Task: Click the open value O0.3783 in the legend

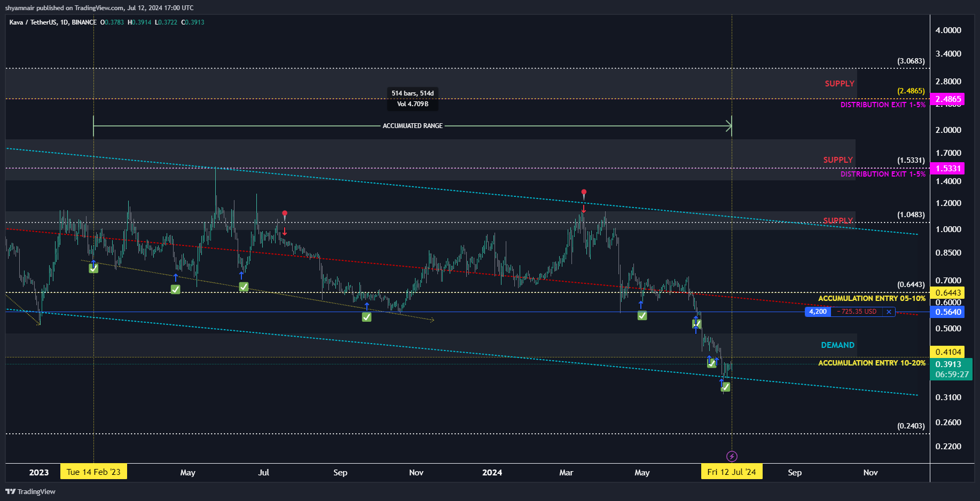Action: point(112,22)
